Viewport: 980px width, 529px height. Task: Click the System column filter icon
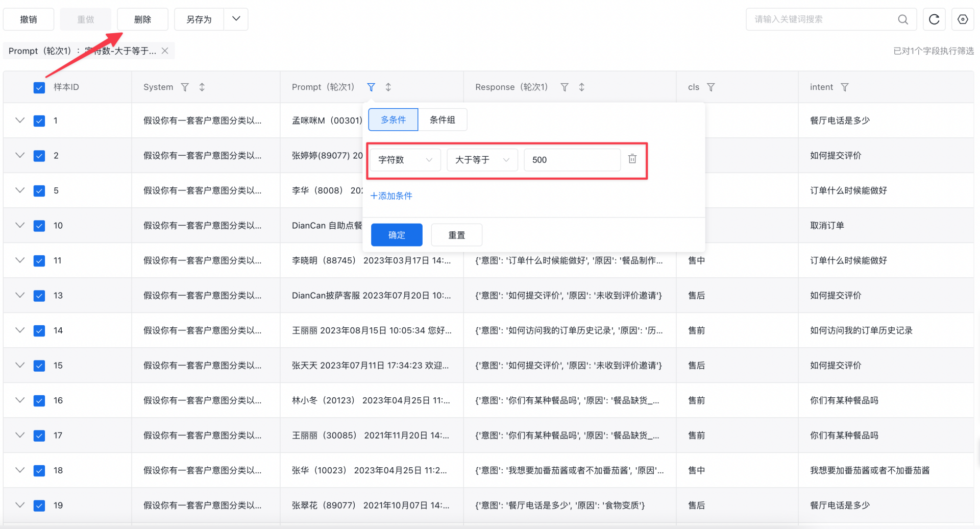point(185,87)
